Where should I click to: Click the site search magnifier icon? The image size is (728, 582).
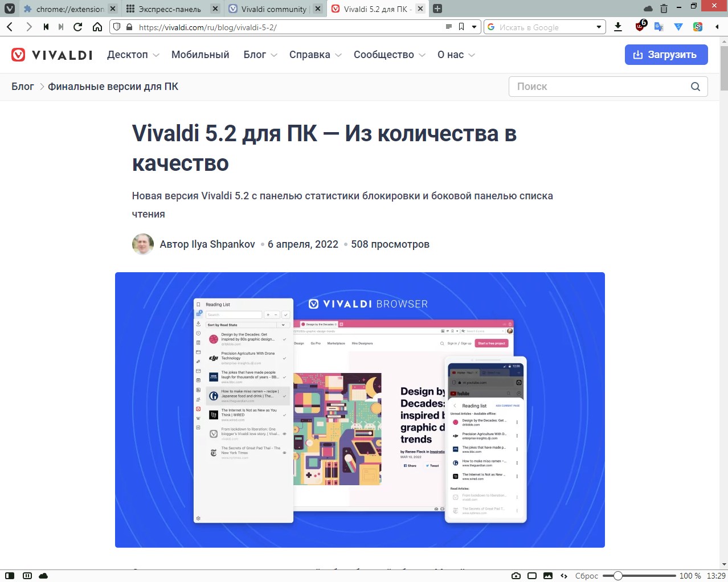tap(696, 87)
